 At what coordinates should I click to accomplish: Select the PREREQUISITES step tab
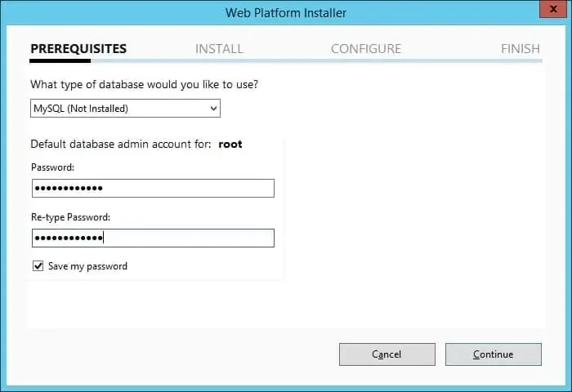78,48
